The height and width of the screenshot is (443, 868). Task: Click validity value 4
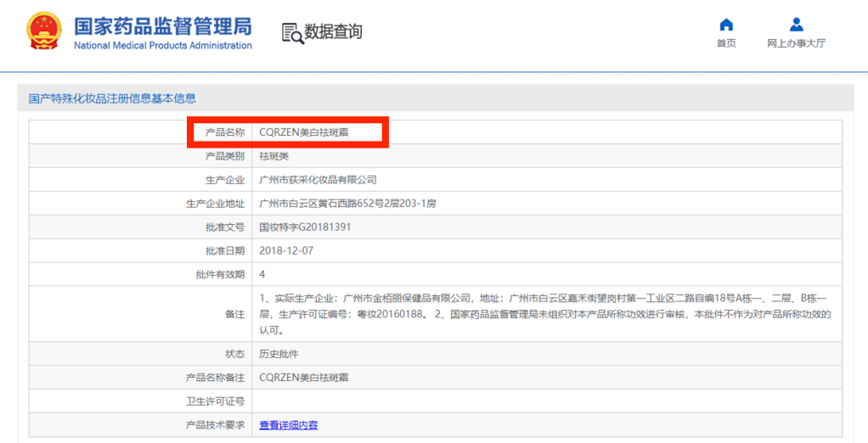click(x=262, y=274)
